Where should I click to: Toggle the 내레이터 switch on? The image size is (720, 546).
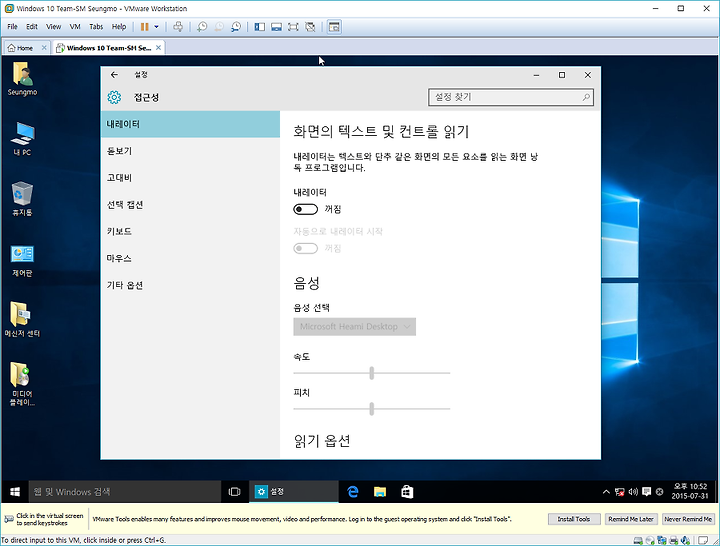pos(305,209)
